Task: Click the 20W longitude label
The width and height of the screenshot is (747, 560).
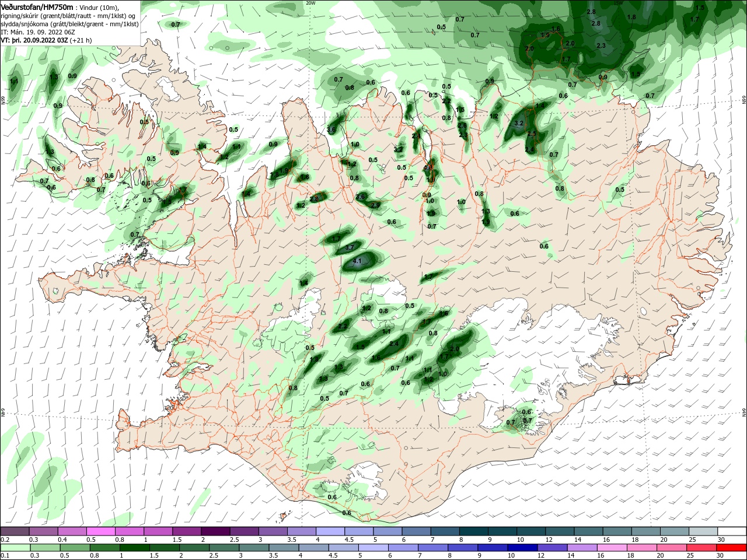Action: pyautogui.click(x=310, y=3)
